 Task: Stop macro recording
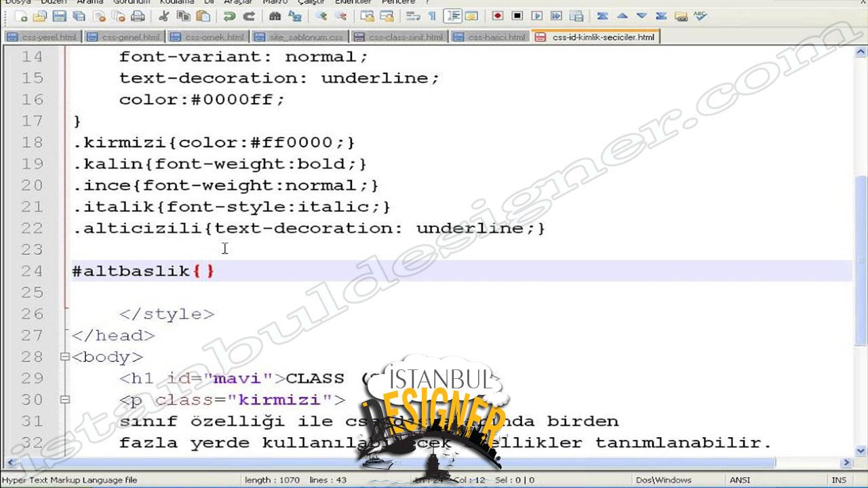517,16
